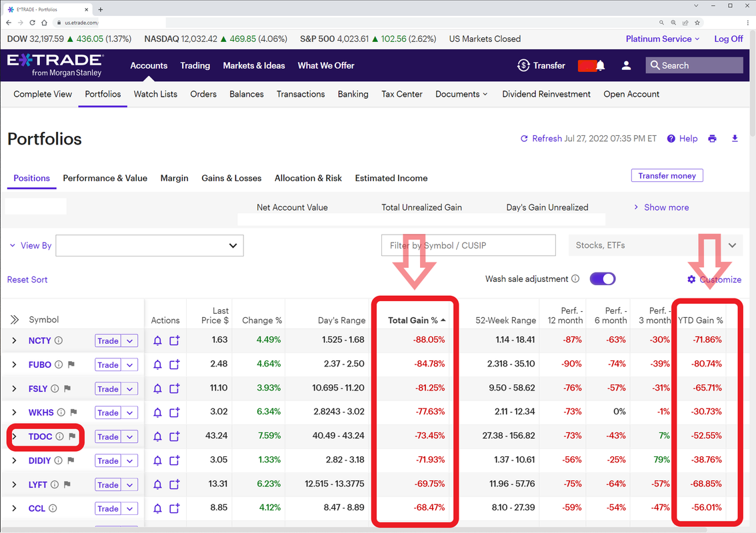Click the header Search box

coord(694,65)
